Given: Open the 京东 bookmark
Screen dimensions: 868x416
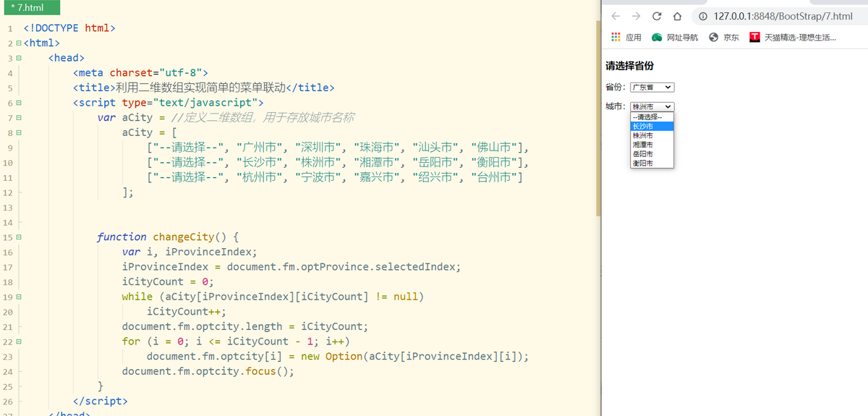Looking at the screenshot, I should coord(724,37).
